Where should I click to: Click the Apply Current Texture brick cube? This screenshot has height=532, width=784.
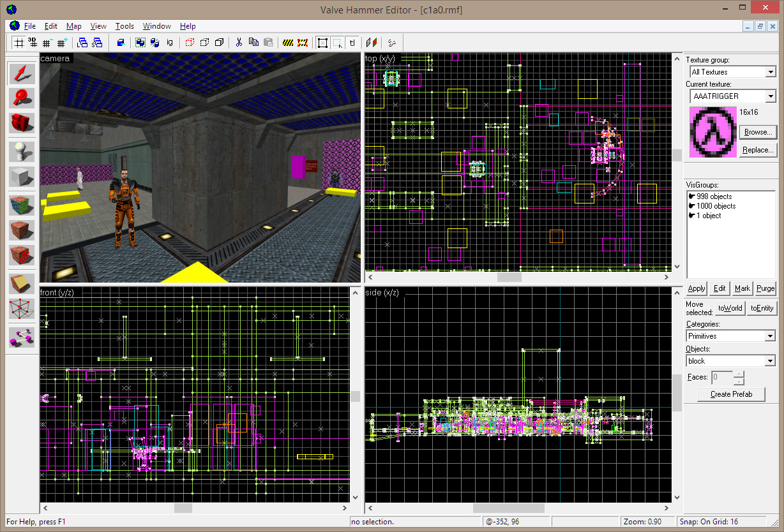tap(22, 229)
